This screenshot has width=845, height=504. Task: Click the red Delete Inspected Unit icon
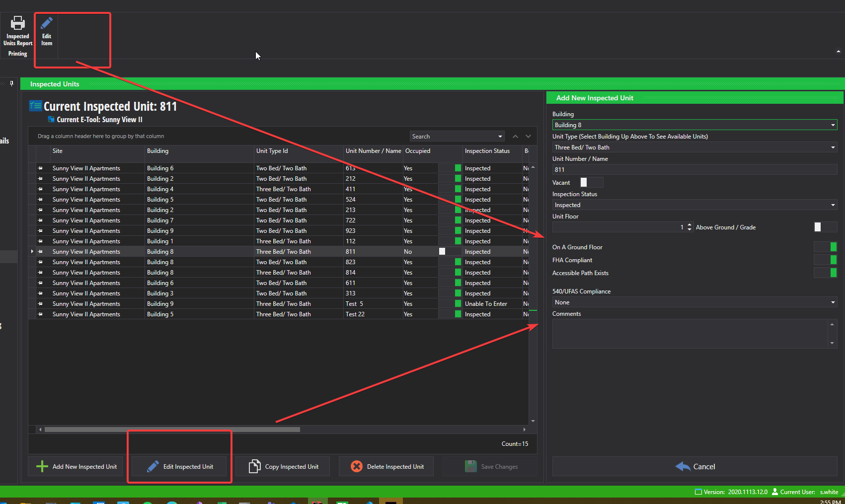click(x=356, y=466)
